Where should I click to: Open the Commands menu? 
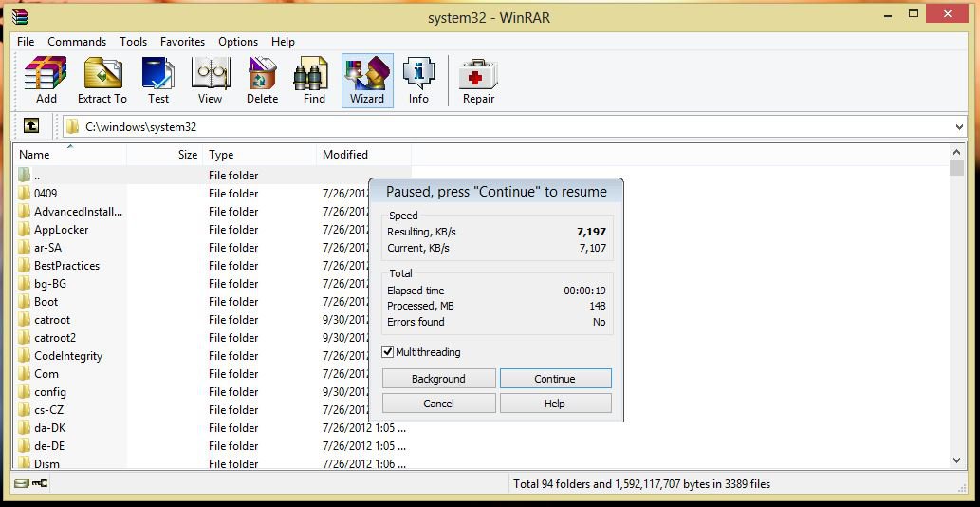tap(77, 42)
